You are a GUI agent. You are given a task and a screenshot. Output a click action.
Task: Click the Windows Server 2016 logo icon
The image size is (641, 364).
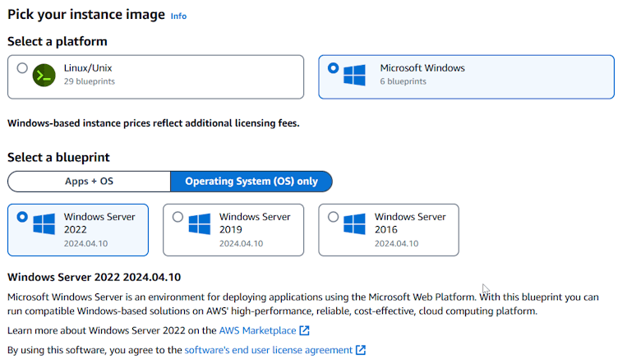click(354, 223)
